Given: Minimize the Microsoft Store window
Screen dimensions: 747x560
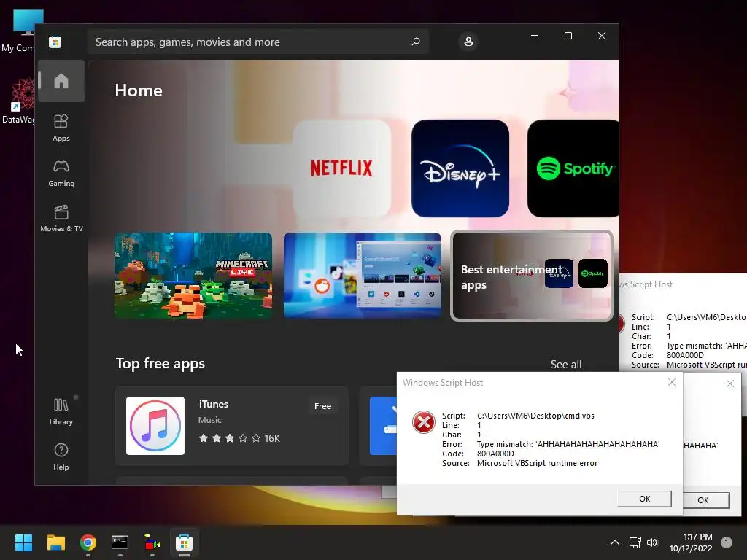Looking at the screenshot, I should pyautogui.click(x=535, y=36).
